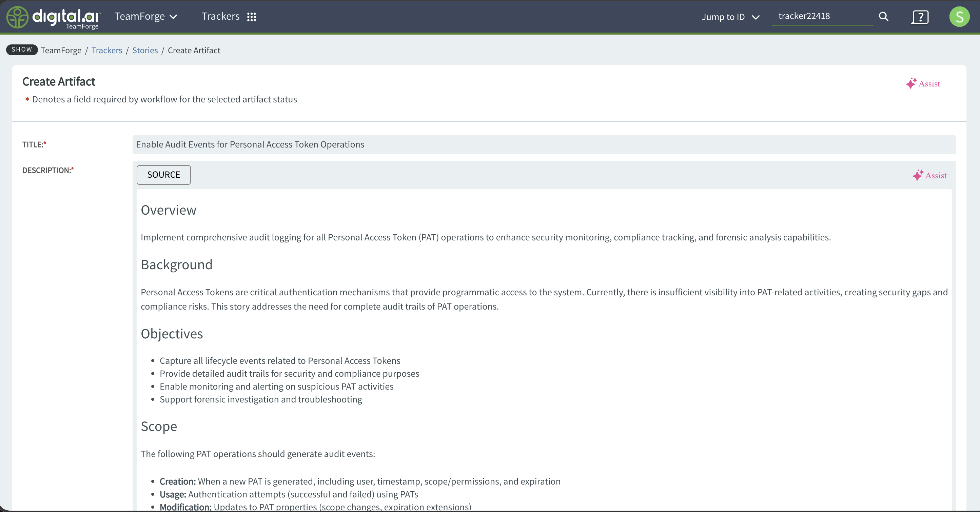Click the Jump to ID chevron arrow
Image resolution: width=980 pixels, height=512 pixels.
click(x=756, y=17)
